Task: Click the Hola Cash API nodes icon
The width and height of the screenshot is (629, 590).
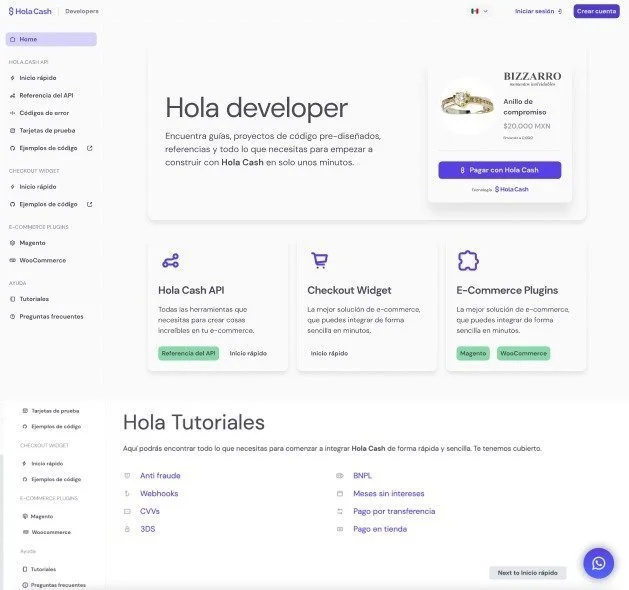Action: [x=170, y=261]
